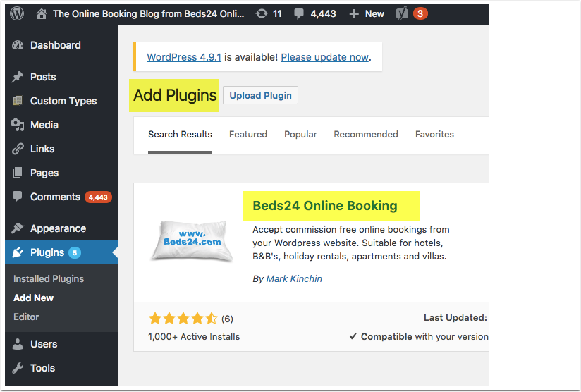Click the 11 updates count
This screenshot has height=392, width=581.
tap(277, 14)
